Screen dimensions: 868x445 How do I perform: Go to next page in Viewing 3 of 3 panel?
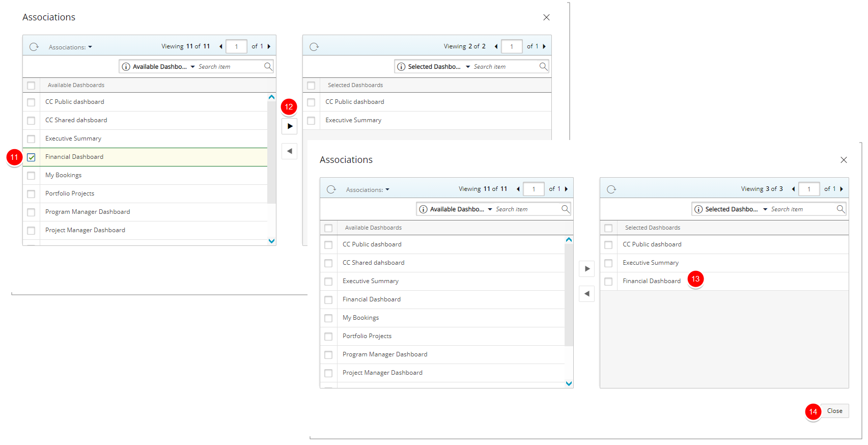click(x=842, y=189)
